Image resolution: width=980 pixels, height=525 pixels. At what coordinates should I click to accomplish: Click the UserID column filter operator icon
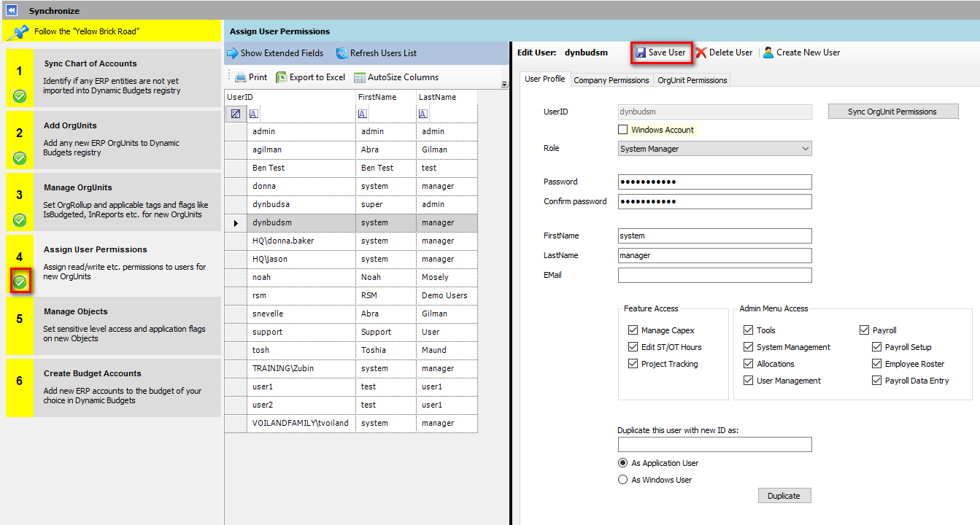[x=253, y=114]
